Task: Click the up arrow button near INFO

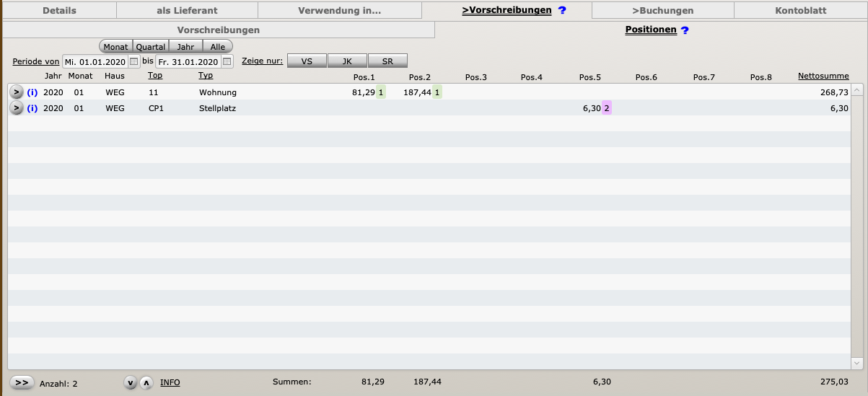Action: (x=146, y=383)
